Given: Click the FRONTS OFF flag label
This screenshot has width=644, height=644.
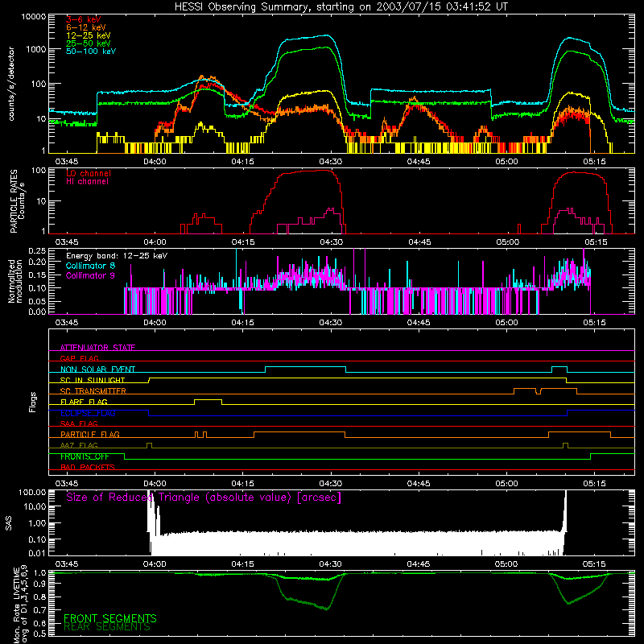Looking at the screenshot, I should point(85,456).
